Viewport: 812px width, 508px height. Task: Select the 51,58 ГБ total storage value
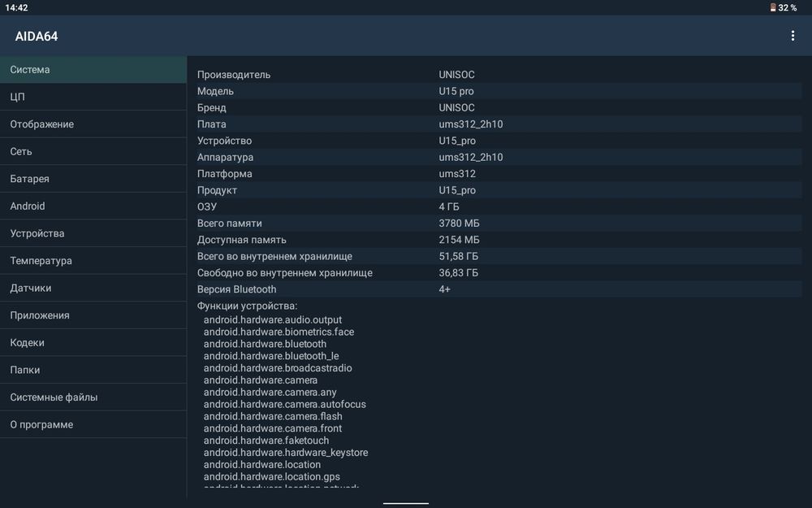pyautogui.click(x=458, y=257)
